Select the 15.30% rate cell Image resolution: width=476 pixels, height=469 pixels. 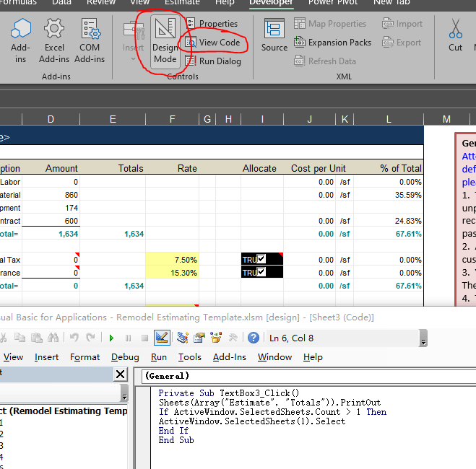[172, 273]
